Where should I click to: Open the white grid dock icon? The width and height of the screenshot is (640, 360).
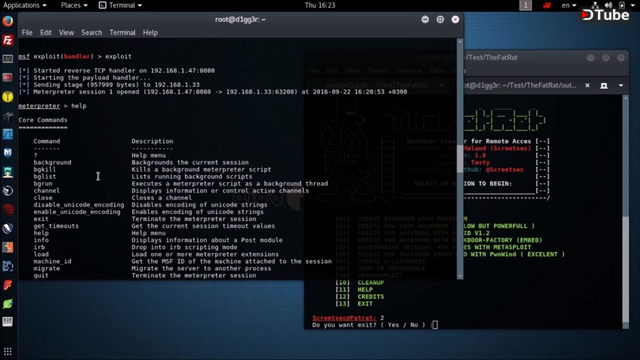click(x=8, y=322)
